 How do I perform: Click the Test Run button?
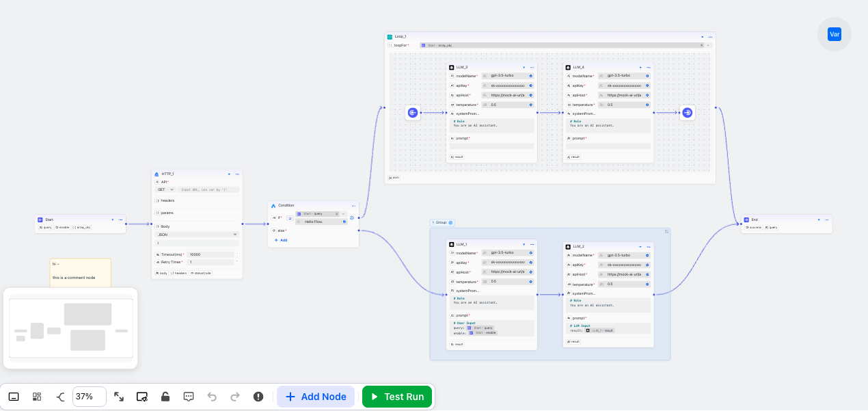[397, 397]
